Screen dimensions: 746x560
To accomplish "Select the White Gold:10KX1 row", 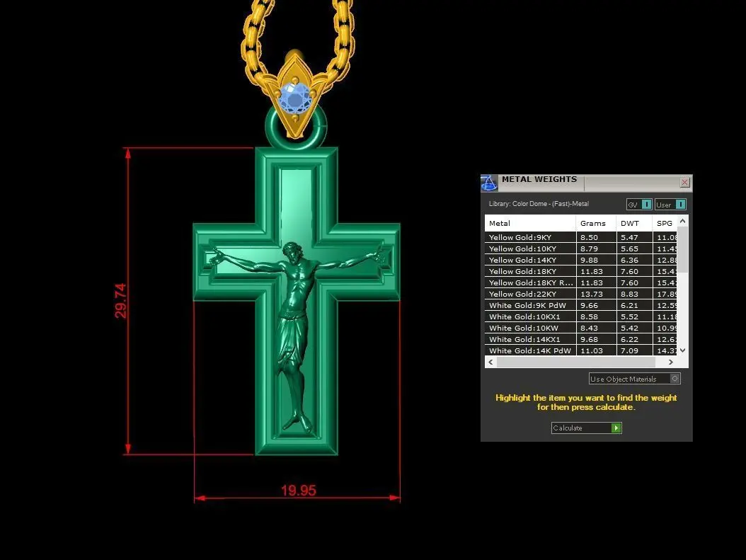I will pyautogui.click(x=581, y=316).
